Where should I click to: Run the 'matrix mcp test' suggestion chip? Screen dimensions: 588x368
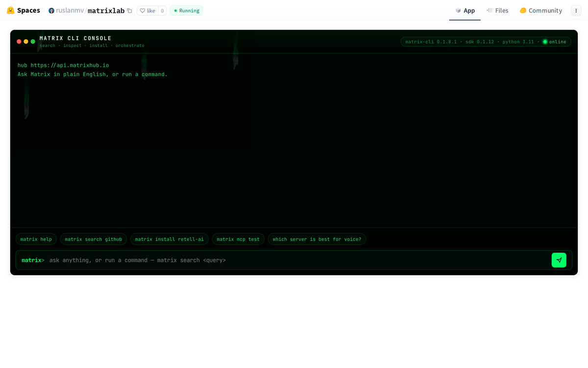coord(238,239)
